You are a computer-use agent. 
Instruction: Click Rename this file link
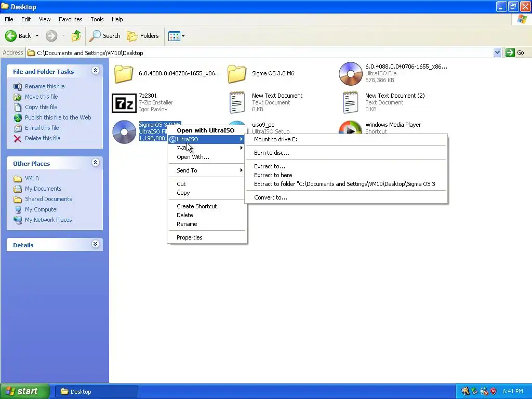pyautogui.click(x=45, y=86)
